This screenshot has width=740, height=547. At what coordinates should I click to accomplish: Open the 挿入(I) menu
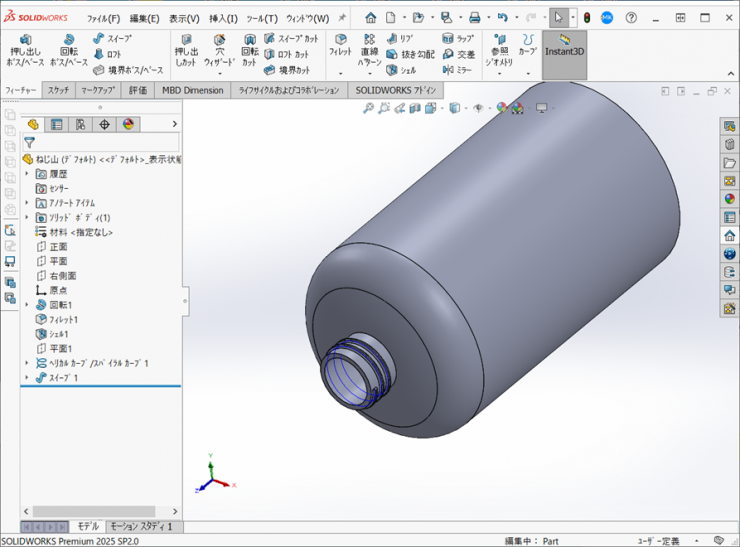223,18
